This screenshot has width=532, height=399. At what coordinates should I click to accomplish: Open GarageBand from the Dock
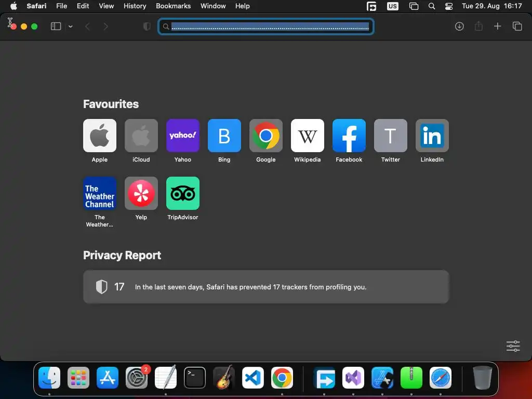click(x=224, y=378)
